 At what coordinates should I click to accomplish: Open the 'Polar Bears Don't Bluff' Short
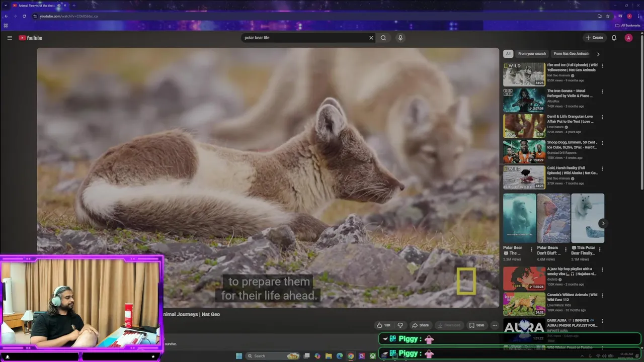click(x=553, y=218)
